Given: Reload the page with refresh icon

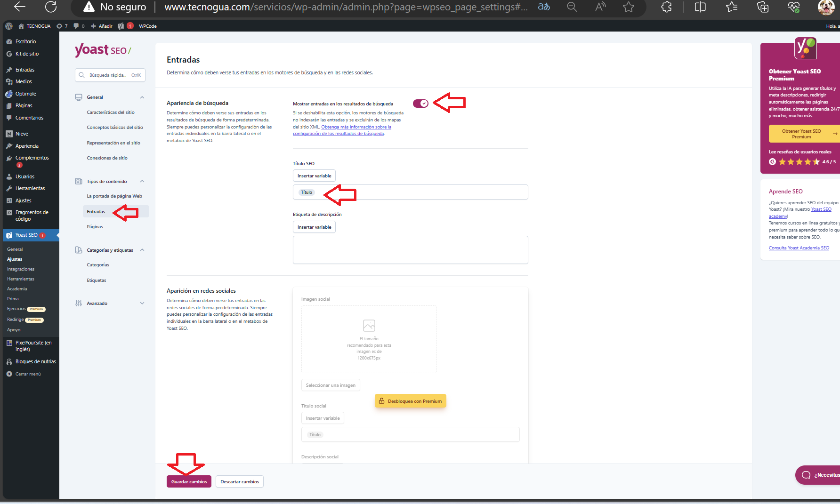Looking at the screenshot, I should [x=51, y=7].
